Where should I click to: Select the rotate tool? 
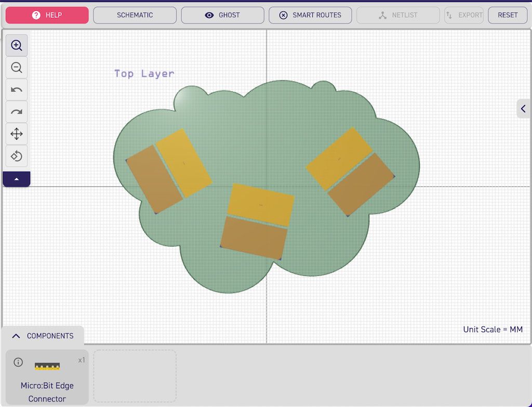click(17, 156)
